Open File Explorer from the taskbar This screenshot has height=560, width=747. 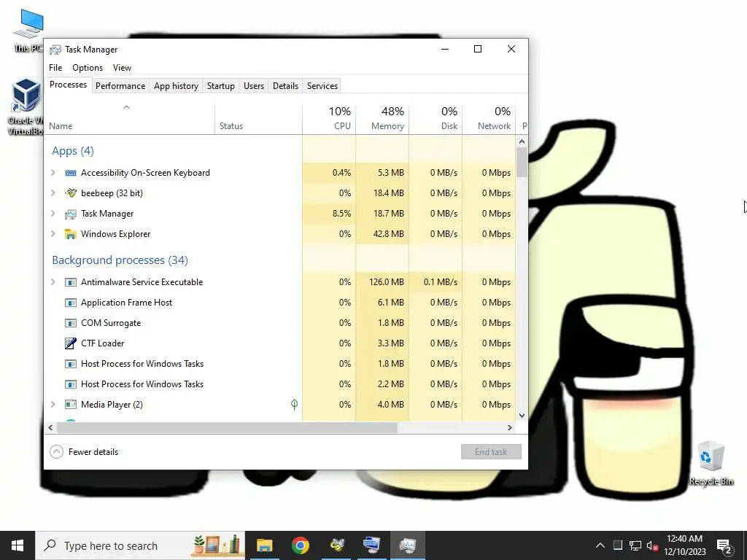264,545
